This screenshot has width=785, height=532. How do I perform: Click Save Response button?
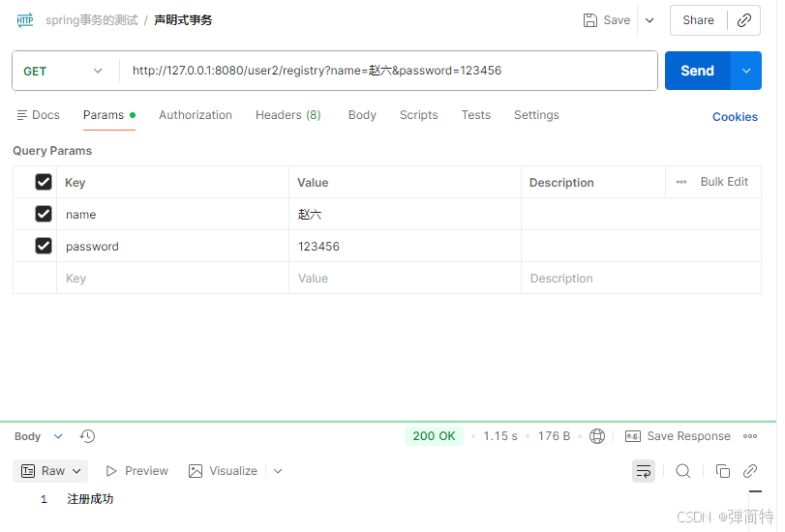click(x=678, y=436)
